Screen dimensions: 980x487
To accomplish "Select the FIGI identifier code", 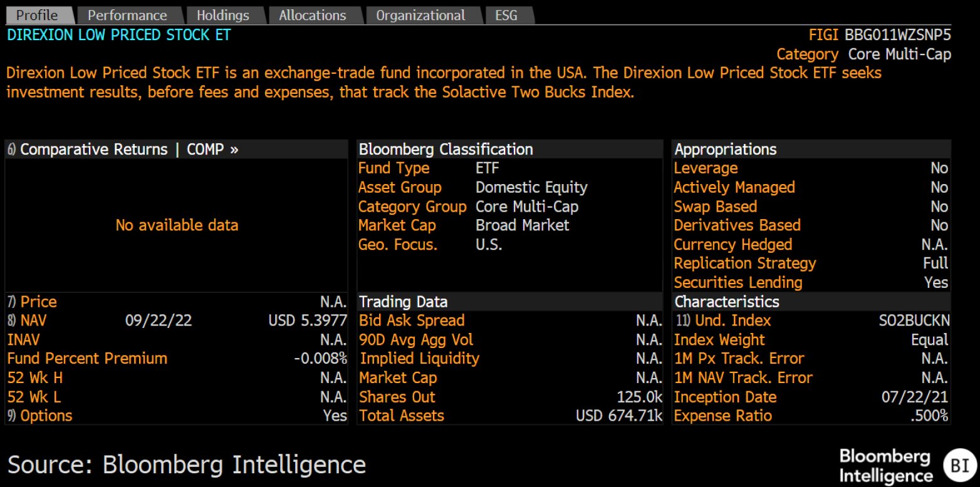I will (x=897, y=35).
